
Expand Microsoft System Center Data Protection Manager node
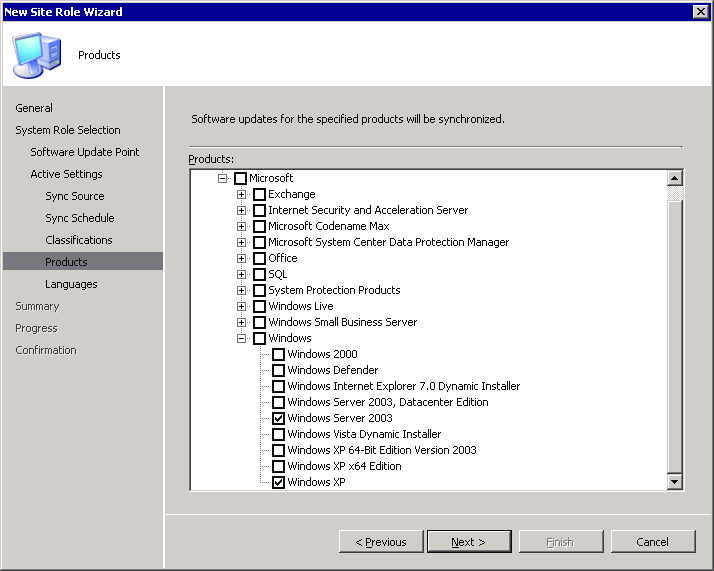click(x=241, y=242)
